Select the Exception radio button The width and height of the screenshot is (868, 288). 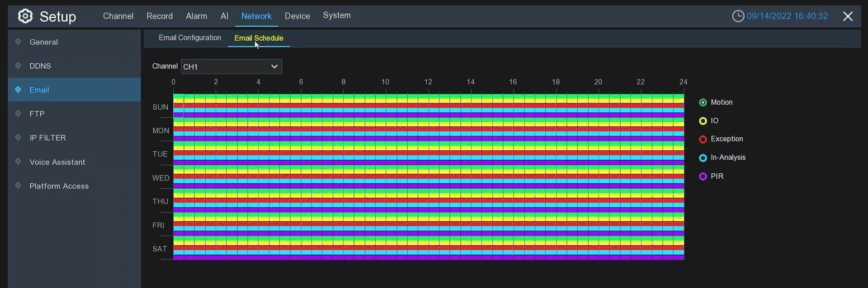coord(703,139)
